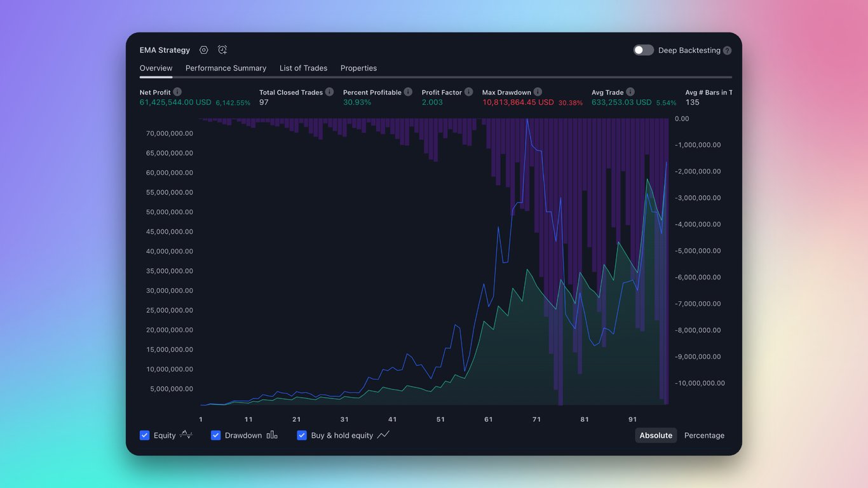
Task: Click the Total Closed Trades info icon
Action: click(329, 92)
